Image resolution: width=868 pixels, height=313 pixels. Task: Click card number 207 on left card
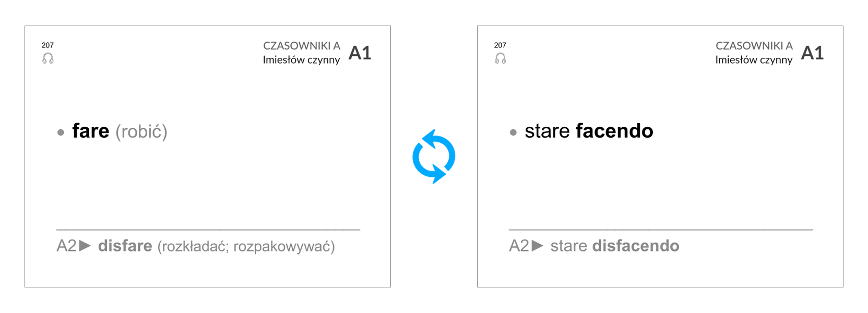click(47, 45)
